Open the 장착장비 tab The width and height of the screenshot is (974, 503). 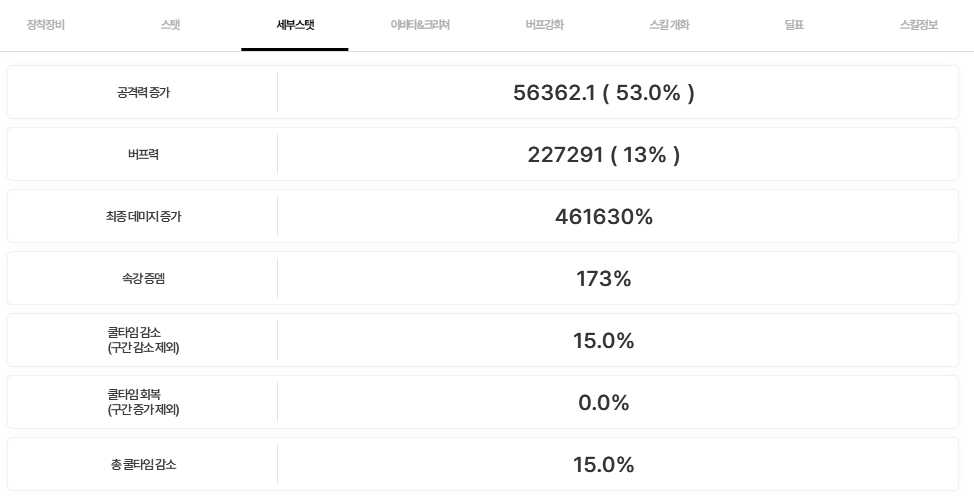click(x=46, y=25)
